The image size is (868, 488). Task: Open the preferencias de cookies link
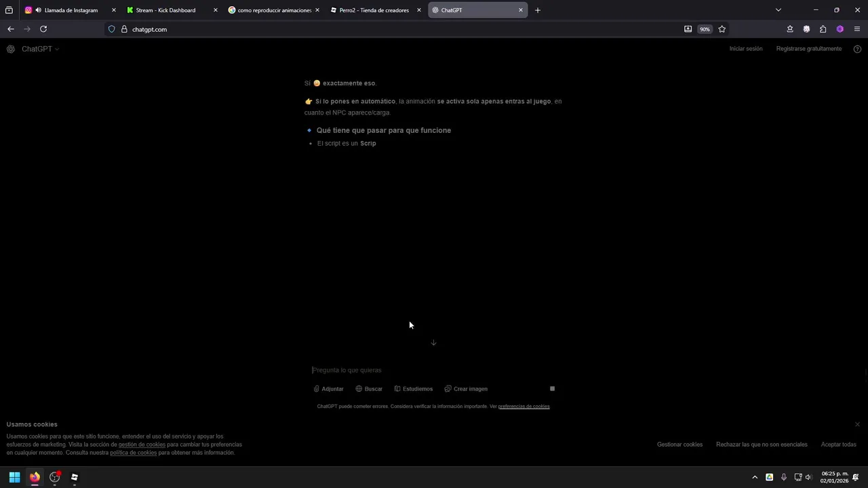(524, 407)
